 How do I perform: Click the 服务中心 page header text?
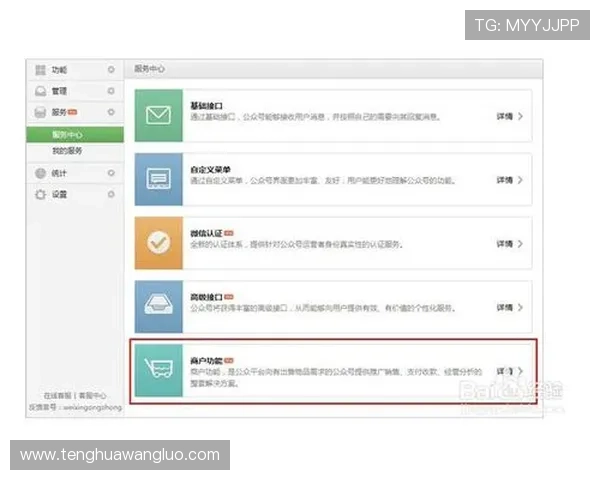pos(149,69)
